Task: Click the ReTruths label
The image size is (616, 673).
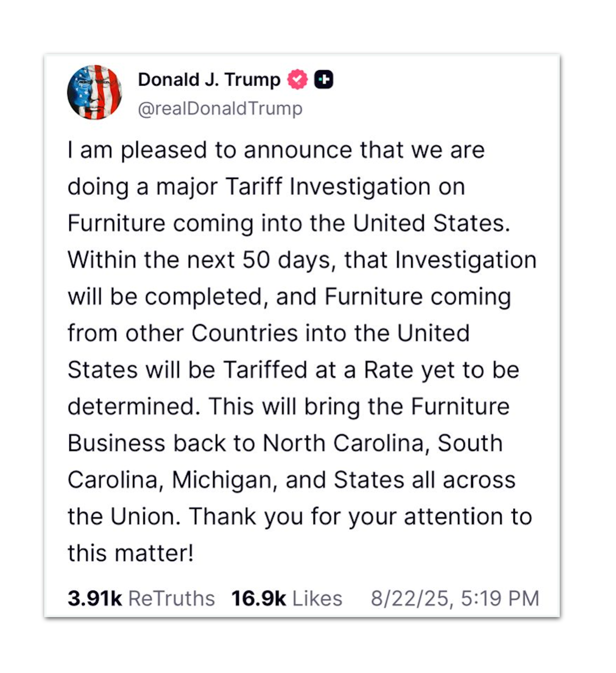Action: click(x=171, y=599)
